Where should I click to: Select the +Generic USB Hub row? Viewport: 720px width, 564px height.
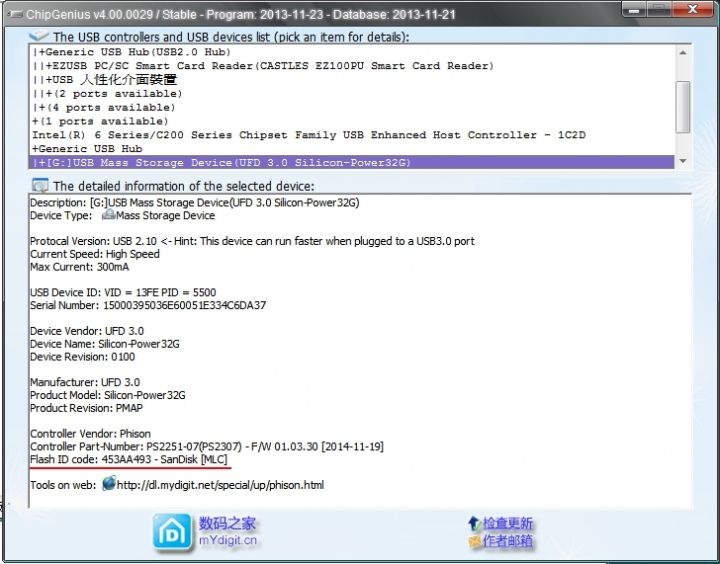coord(352,149)
